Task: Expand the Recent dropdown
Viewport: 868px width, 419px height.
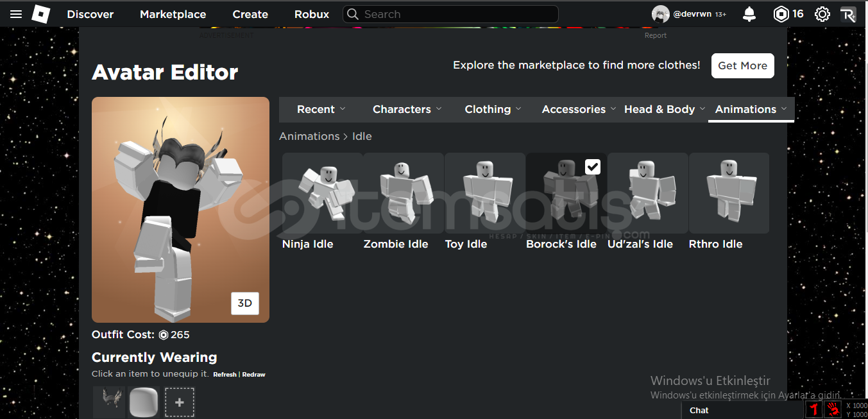Action: [x=321, y=109]
